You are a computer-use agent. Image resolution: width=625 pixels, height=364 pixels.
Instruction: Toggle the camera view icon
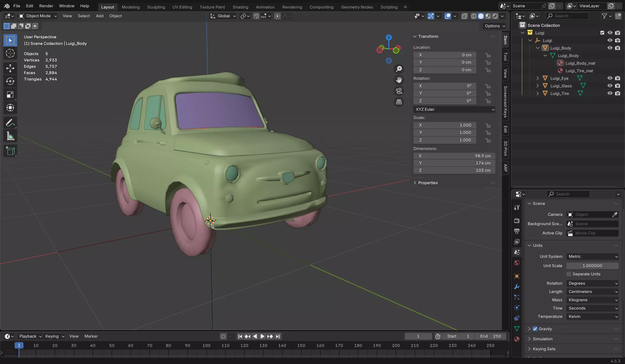coord(399,91)
